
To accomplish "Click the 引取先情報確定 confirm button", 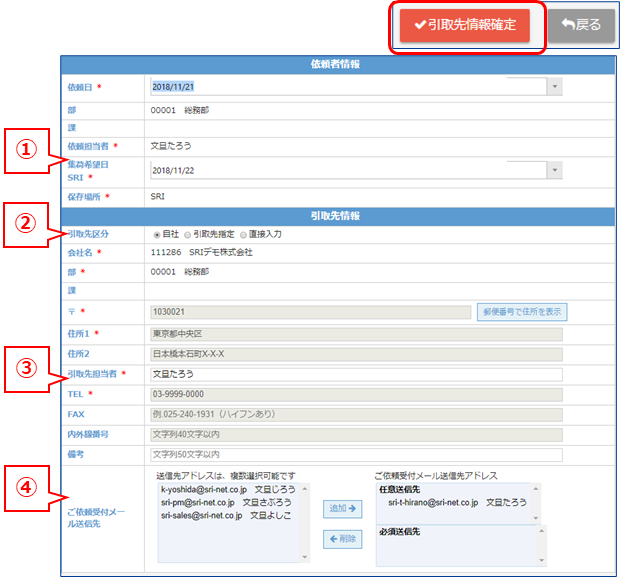I will click(x=464, y=26).
